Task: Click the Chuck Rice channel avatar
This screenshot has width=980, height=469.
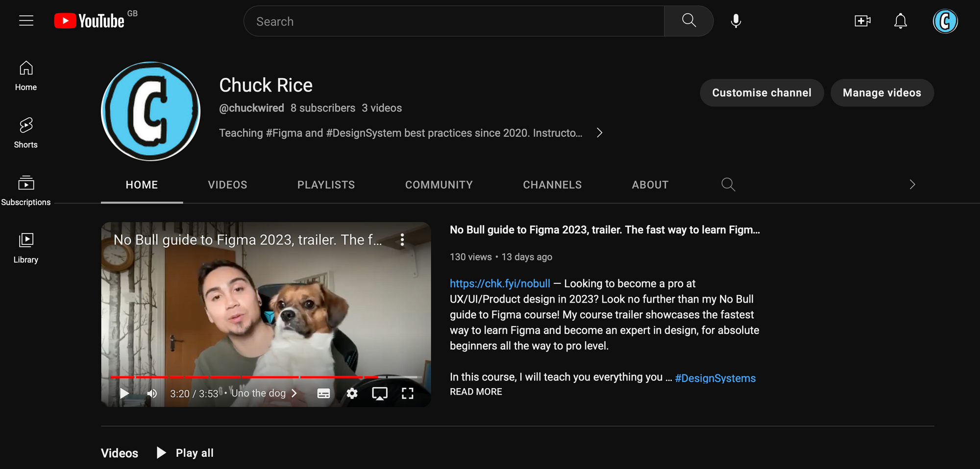Action: (150, 111)
